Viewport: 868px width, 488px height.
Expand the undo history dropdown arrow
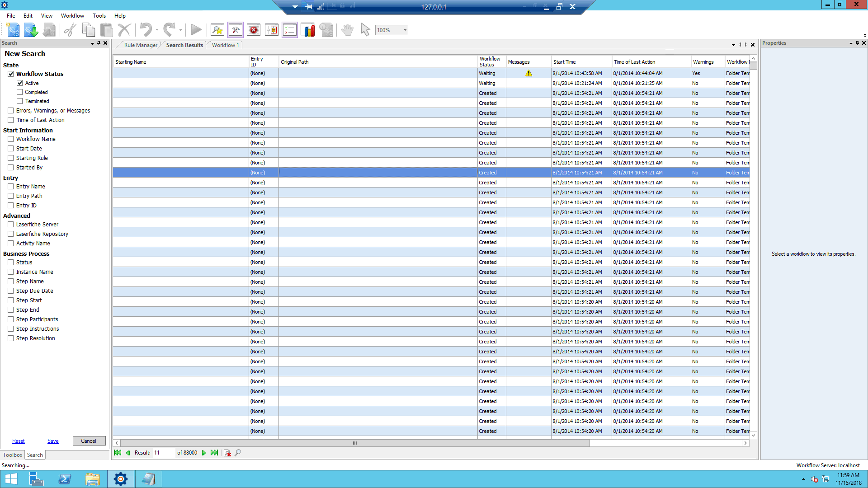click(157, 30)
